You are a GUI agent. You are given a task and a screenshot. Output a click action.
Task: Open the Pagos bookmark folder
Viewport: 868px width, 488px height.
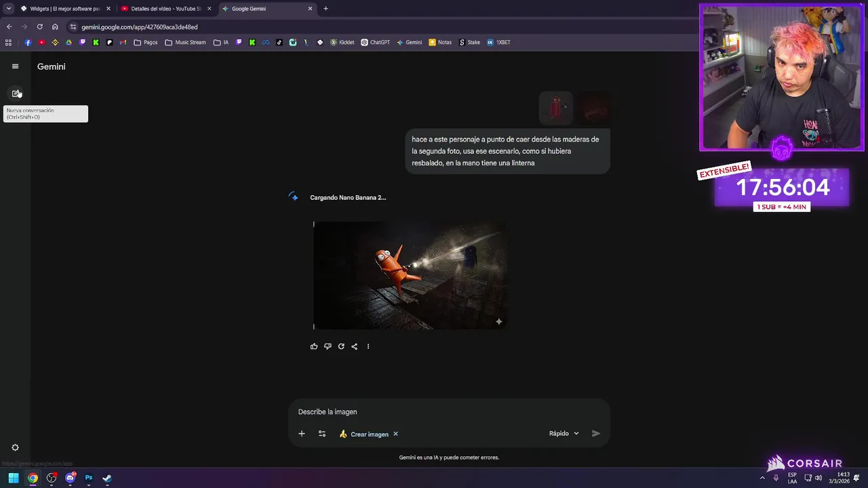click(x=146, y=42)
